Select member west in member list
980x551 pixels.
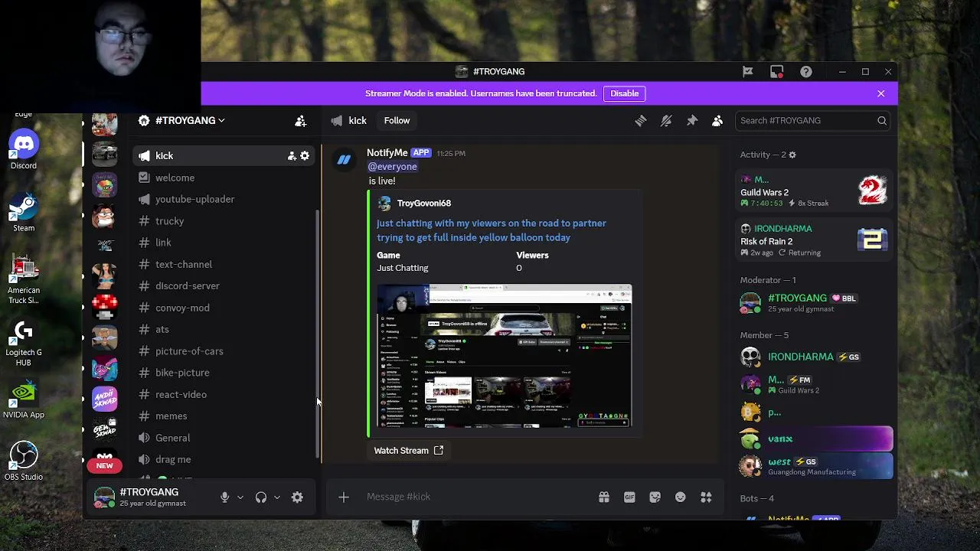(814, 466)
